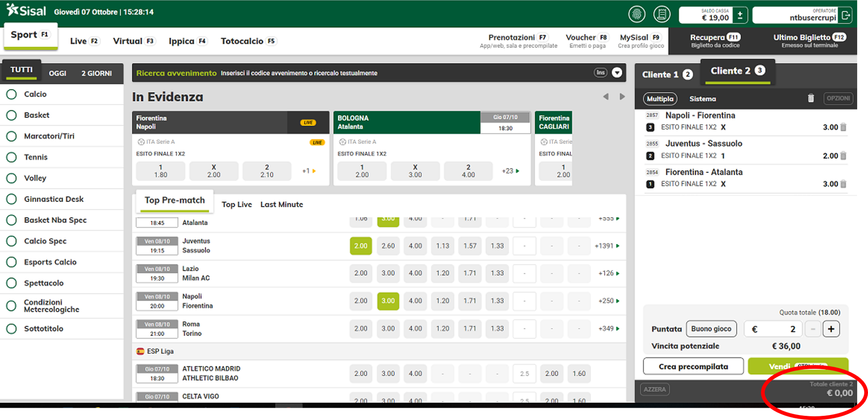The width and height of the screenshot is (868, 420).
Task: Click Recupera F11 biglietto da codice
Action: click(x=715, y=41)
